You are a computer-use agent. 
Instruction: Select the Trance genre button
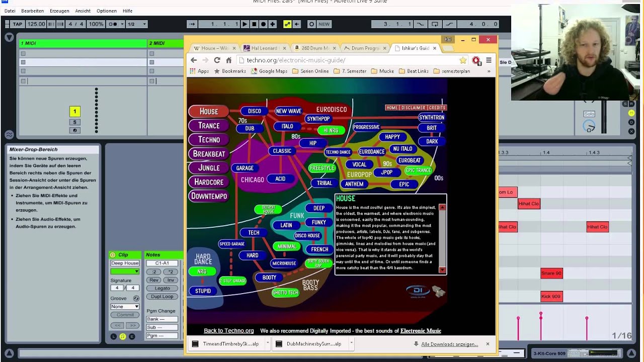tap(208, 125)
